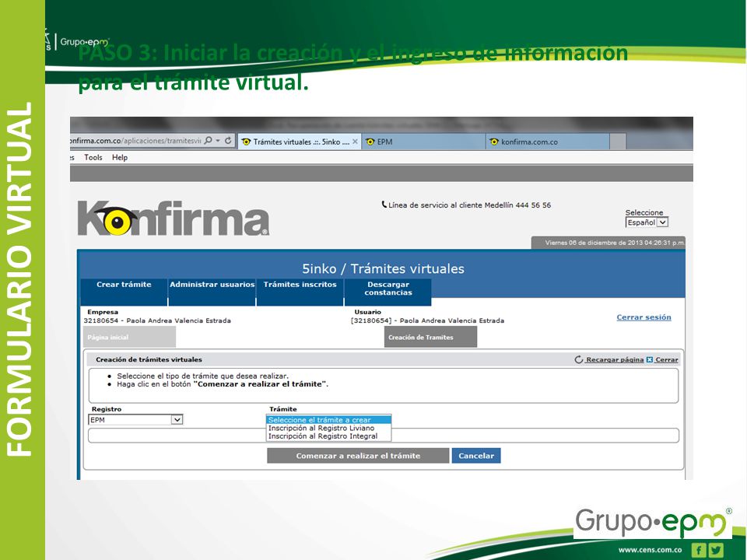Click the Konfirma owl eye logo

point(117,222)
